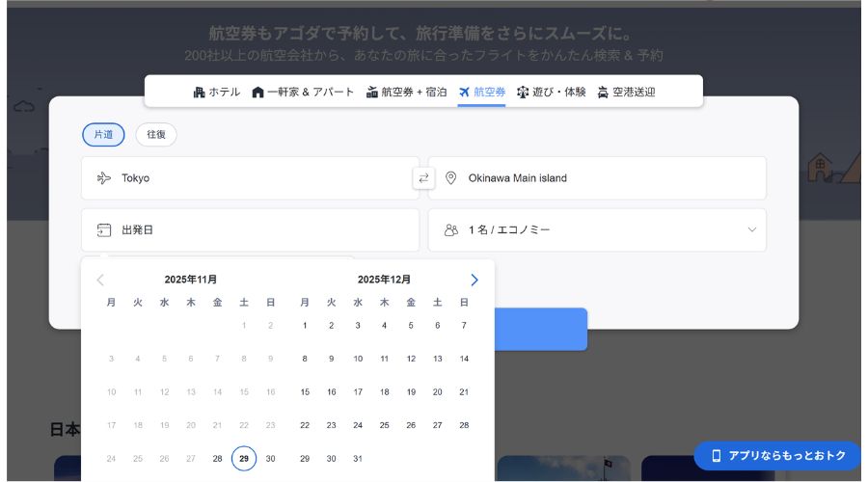868x482 pixels.
Task: Click the 2025年12月 month heading
Action: click(384, 280)
